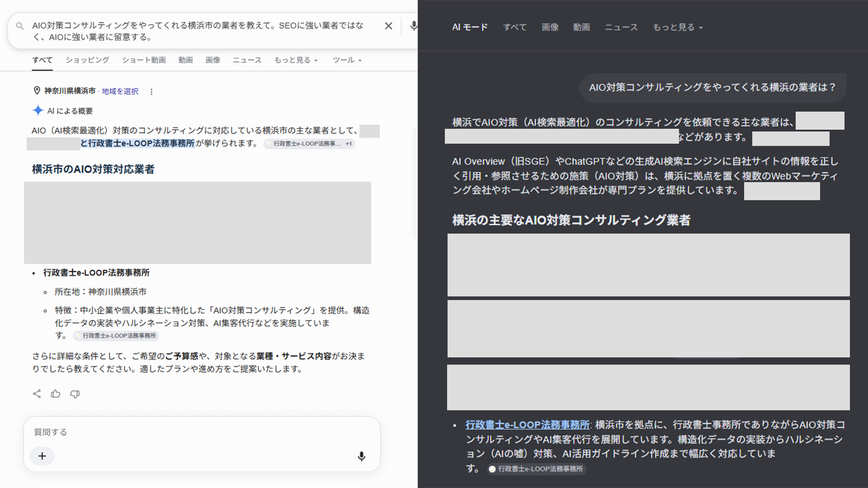
Task: Share the AI overview
Action: (x=37, y=394)
